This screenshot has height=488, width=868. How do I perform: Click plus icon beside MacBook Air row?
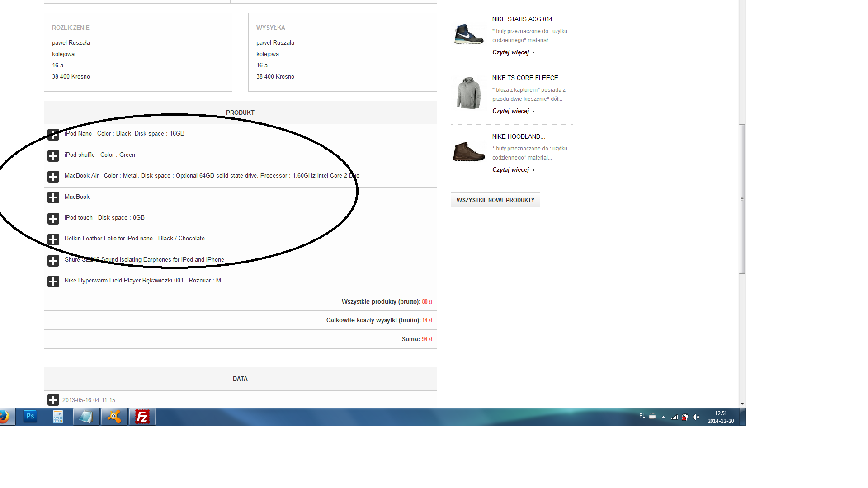pyautogui.click(x=53, y=177)
